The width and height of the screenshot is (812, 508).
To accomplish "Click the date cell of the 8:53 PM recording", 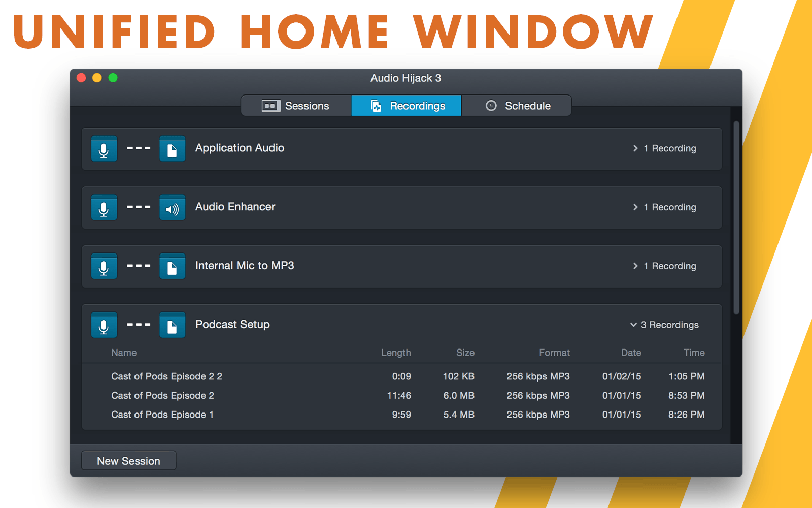I will 622,395.
